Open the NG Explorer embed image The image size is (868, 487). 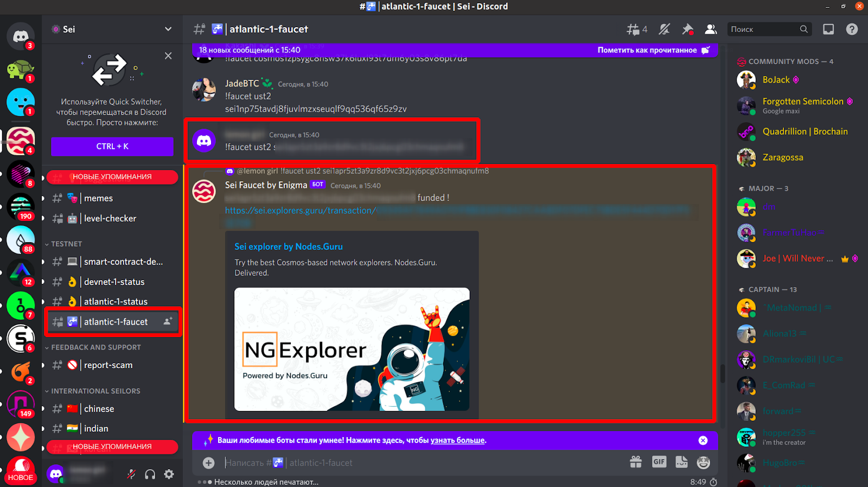(x=352, y=349)
